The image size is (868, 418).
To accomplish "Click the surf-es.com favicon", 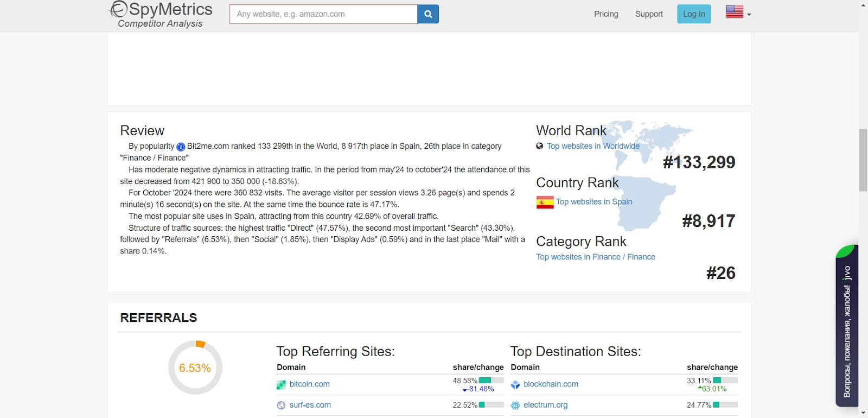I will (281, 405).
